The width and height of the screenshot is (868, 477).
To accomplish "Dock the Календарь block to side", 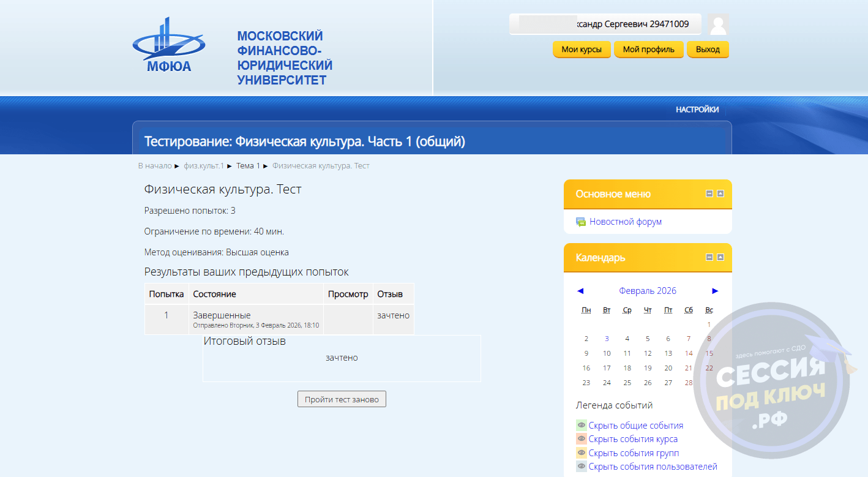I will (x=720, y=257).
